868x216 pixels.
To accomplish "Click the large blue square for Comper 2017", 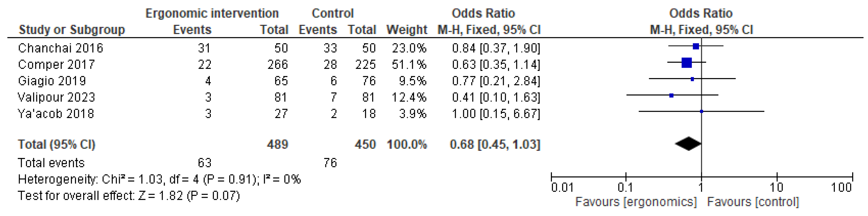I will tap(686, 63).
